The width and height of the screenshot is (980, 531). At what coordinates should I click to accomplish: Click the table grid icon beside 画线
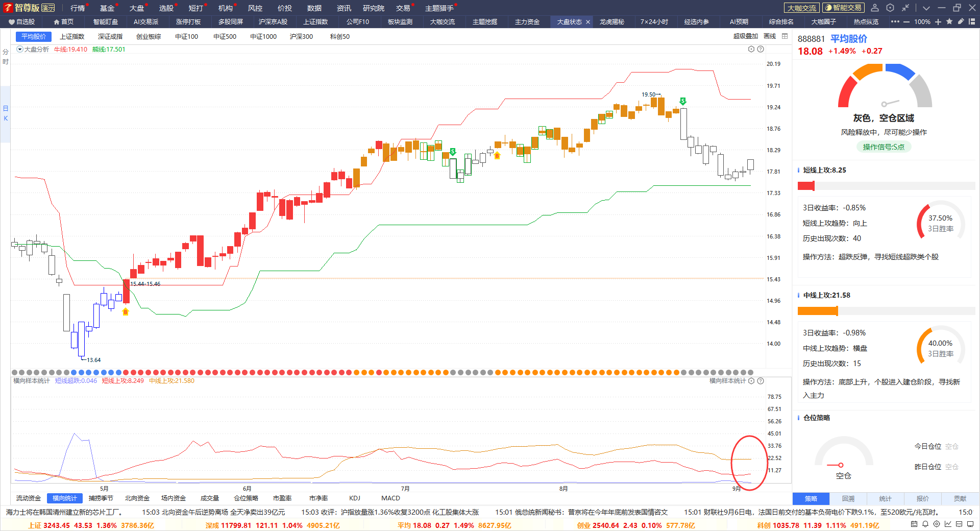point(785,36)
